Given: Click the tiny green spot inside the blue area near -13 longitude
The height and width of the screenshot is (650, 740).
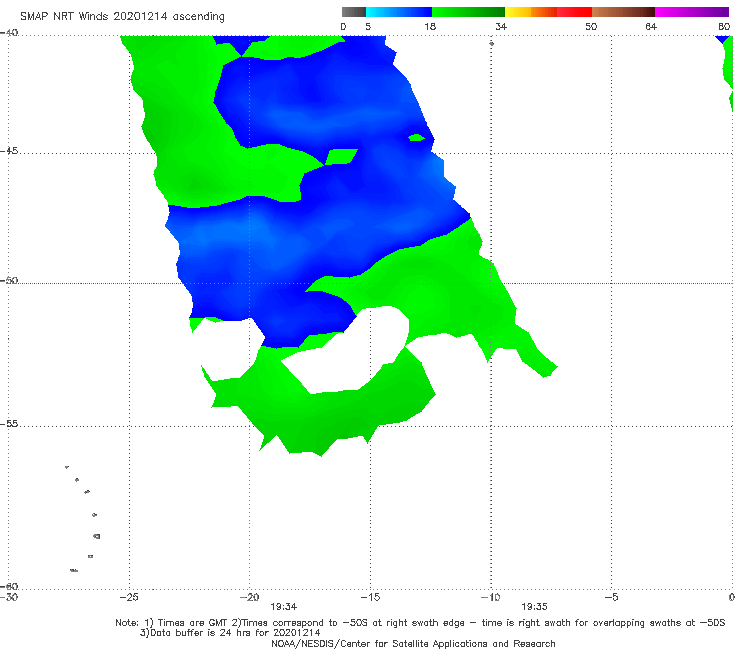Looking at the screenshot, I should [x=416, y=137].
